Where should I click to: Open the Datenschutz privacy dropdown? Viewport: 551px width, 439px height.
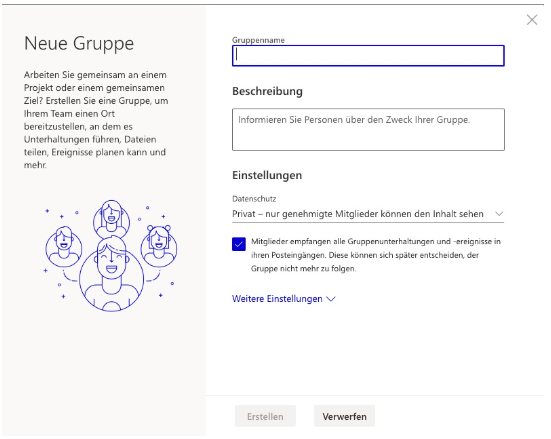[368, 214]
